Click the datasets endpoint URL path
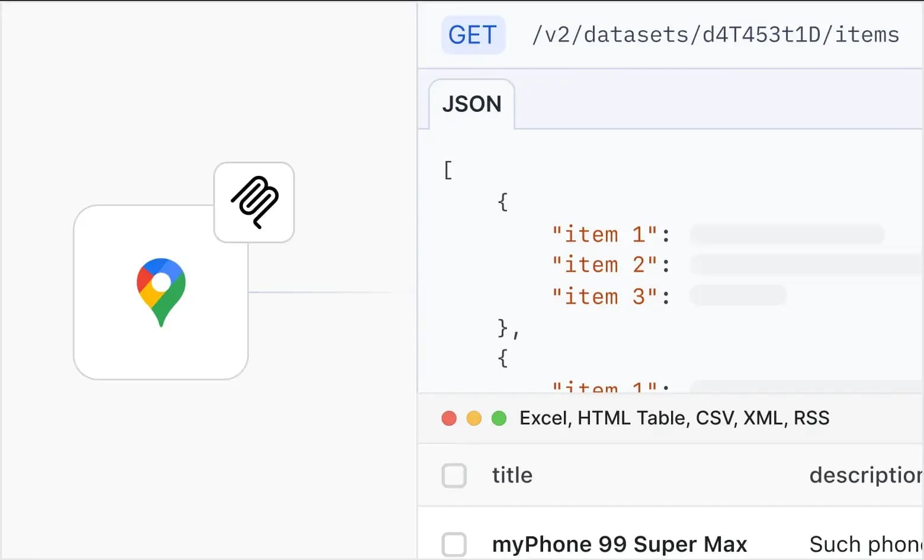Viewport: 924px width, 560px height. tap(715, 35)
